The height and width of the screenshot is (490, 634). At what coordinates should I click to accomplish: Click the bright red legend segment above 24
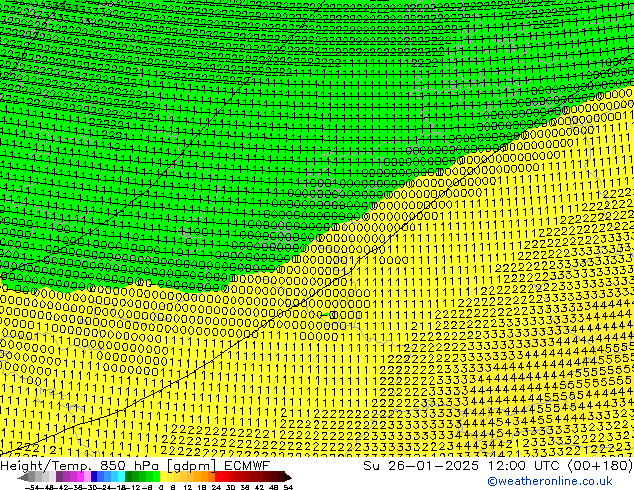tap(218, 477)
